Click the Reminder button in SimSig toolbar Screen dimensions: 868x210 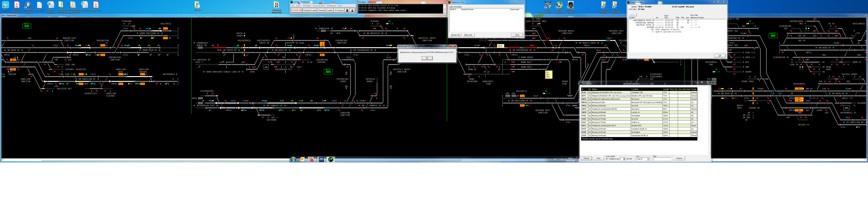(322, 10)
